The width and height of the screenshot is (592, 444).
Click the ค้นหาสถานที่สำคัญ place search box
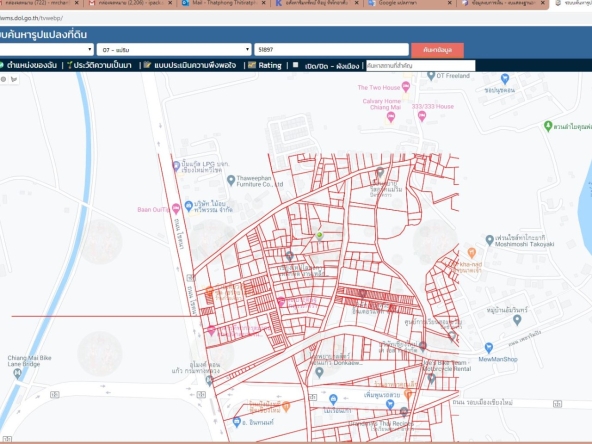(x=420, y=65)
